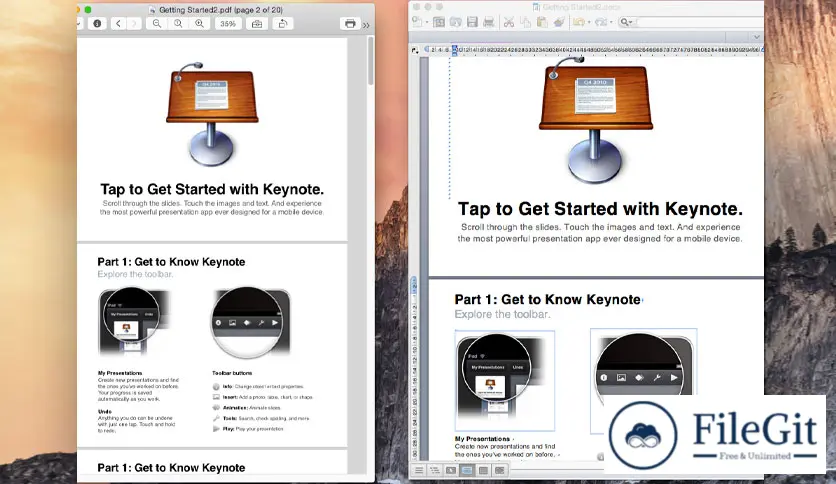Redo the action in Word

601,22
